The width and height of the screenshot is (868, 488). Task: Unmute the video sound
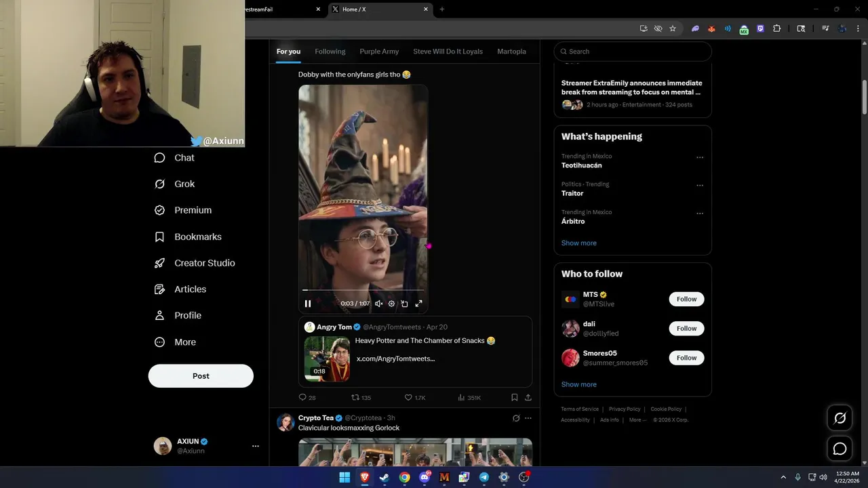point(378,304)
